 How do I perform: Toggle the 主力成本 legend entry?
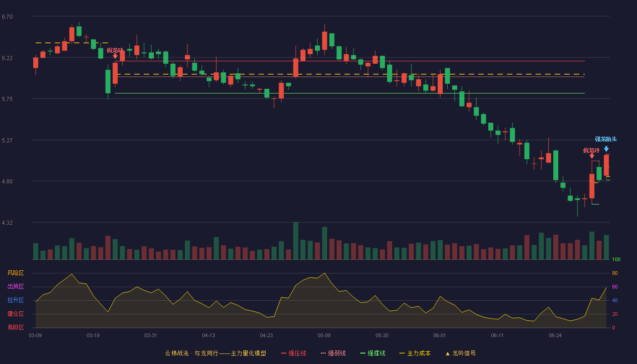tap(415, 353)
